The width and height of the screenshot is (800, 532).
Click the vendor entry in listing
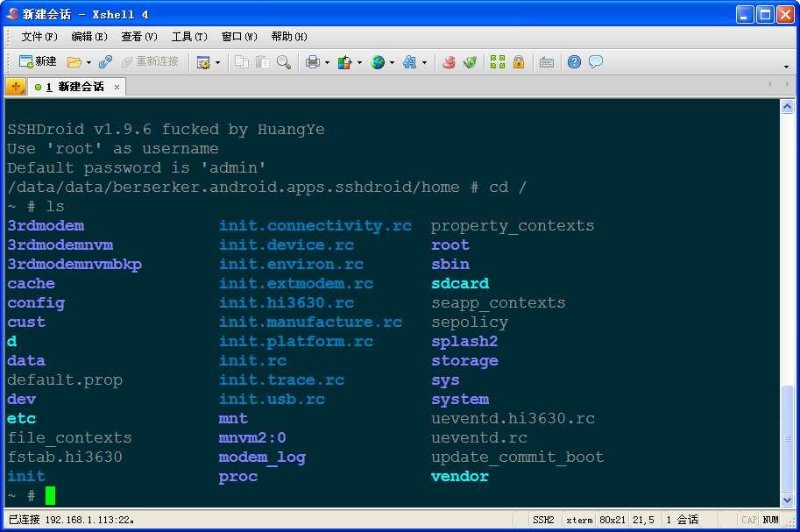click(x=460, y=477)
